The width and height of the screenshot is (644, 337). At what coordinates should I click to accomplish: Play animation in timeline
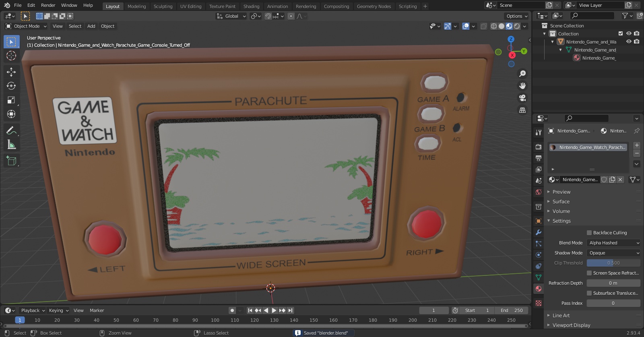pyautogui.click(x=274, y=310)
